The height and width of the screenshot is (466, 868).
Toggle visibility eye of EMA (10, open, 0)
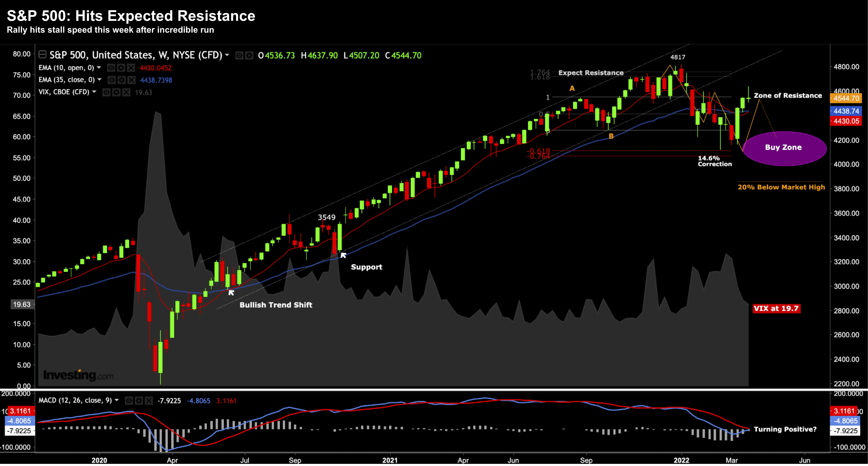point(111,68)
